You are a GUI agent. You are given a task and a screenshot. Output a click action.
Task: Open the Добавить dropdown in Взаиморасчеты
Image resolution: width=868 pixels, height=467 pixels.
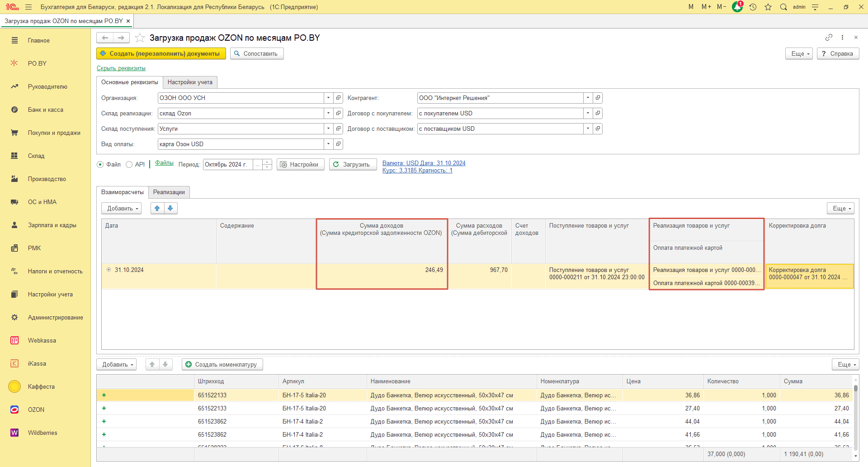pos(122,208)
